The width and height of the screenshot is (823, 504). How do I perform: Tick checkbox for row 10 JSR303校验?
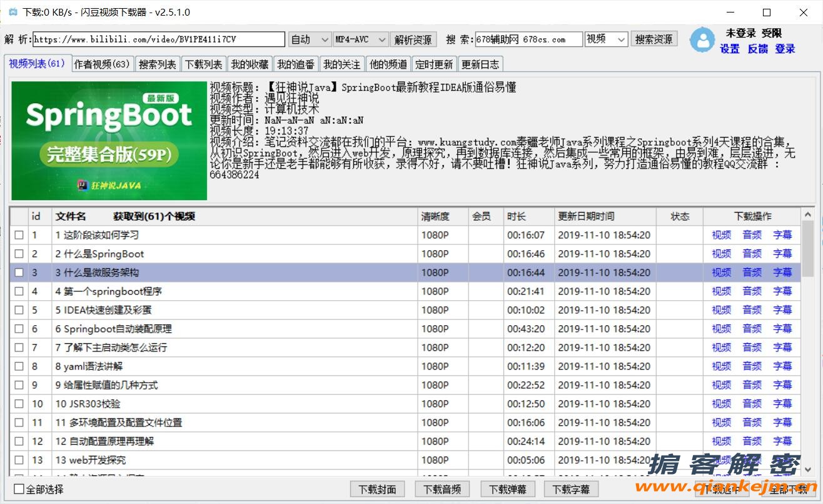point(19,404)
